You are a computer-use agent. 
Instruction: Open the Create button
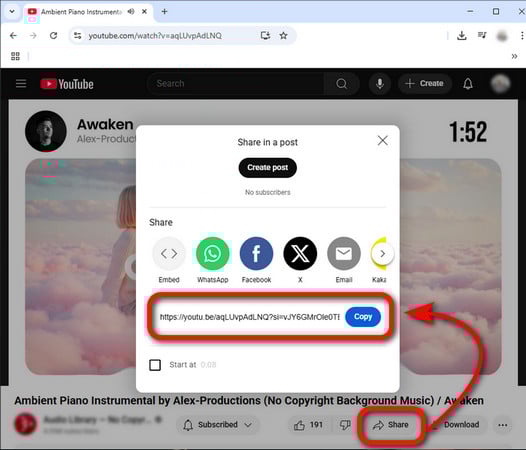(425, 84)
